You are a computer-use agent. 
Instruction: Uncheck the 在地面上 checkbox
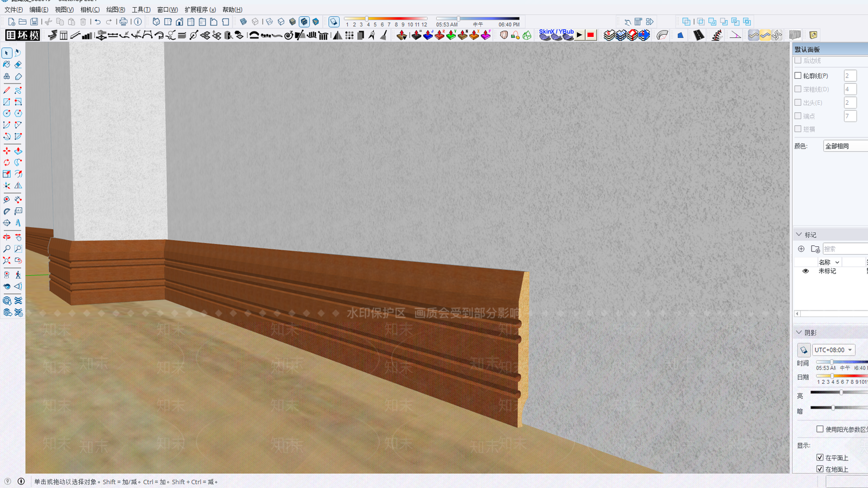[x=820, y=469]
